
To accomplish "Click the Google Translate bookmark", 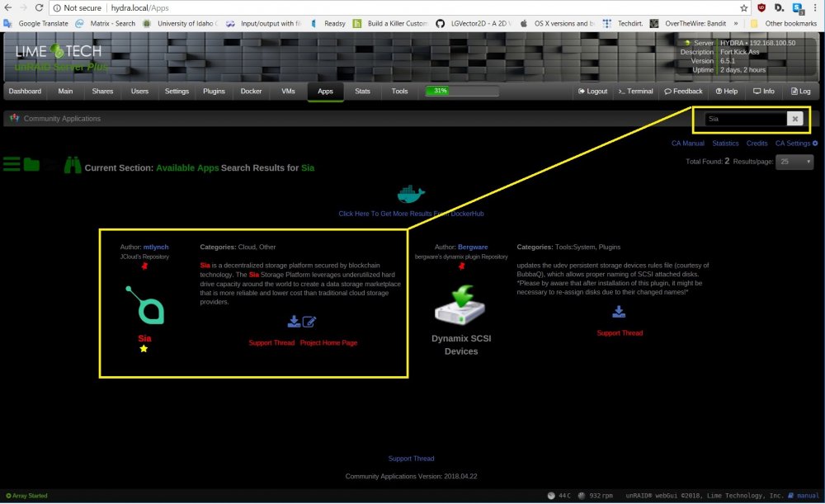I will [36, 23].
